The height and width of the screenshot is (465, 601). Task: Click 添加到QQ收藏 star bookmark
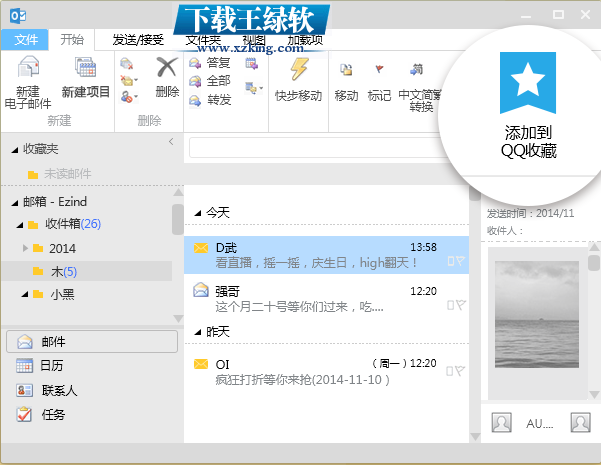pyautogui.click(x=528, y=83)
